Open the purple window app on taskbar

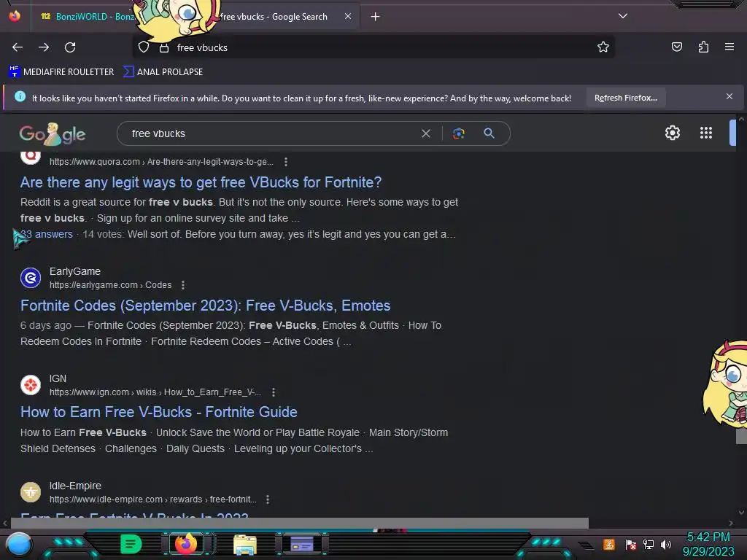click(301, 544)
